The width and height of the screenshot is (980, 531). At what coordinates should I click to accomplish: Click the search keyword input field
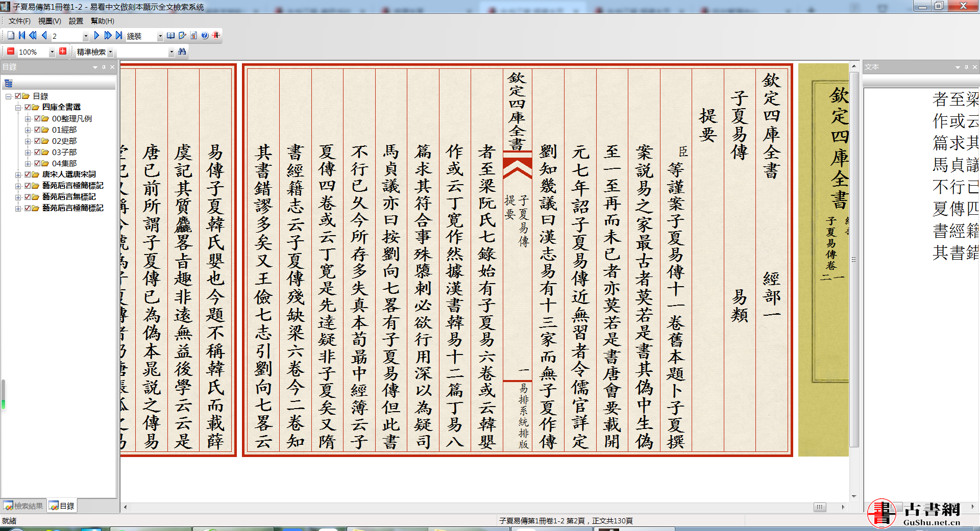click(142, 52)
